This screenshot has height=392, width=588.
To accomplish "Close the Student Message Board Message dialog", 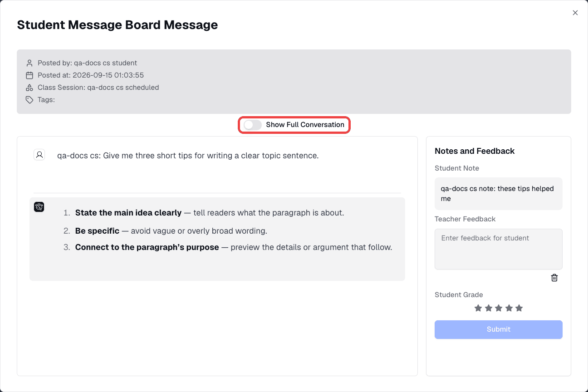I will pos(575,13).
